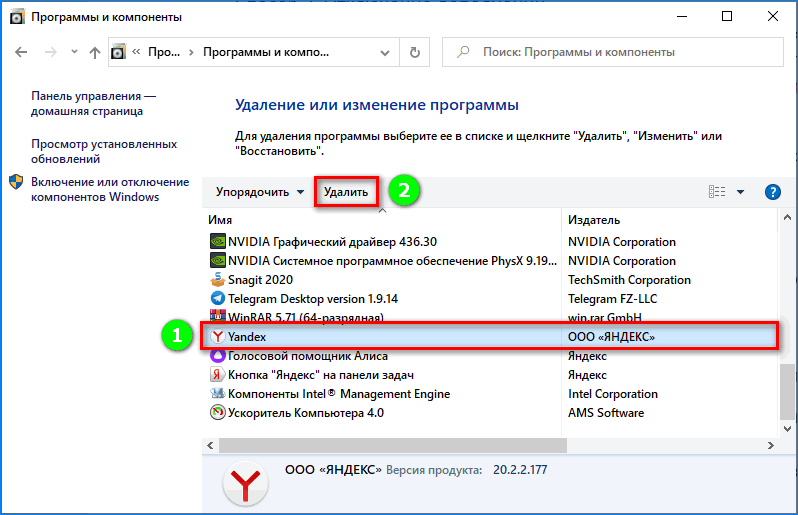The image size is (798, 515).
Task: Click the Snagit 2020 icon
Action: coord(218,279)
